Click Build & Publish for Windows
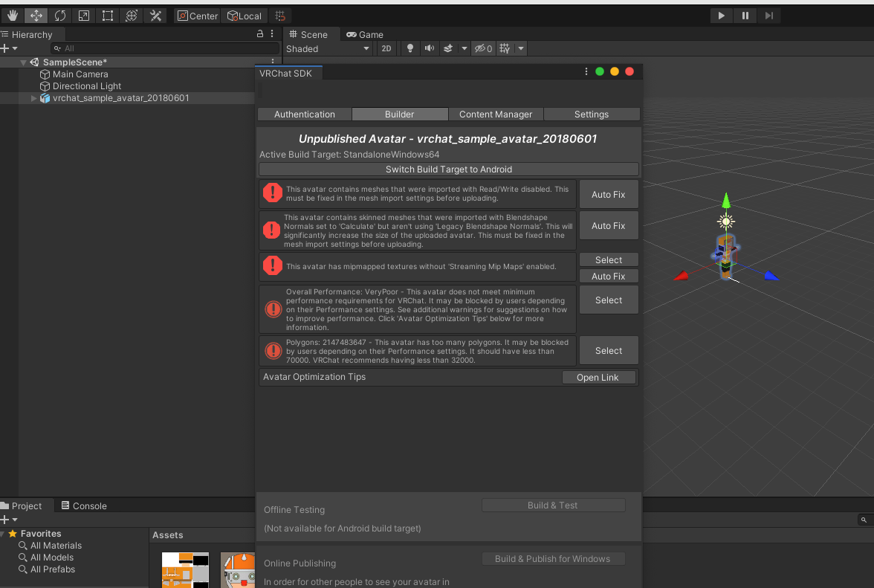874x588 pixels. tap(553, 559)
